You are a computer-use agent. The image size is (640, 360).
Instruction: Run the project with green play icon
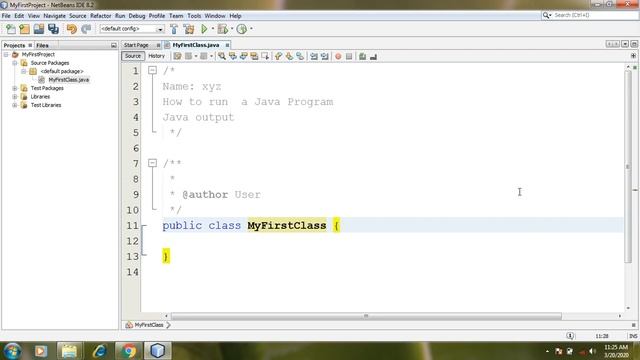(204, 29)
